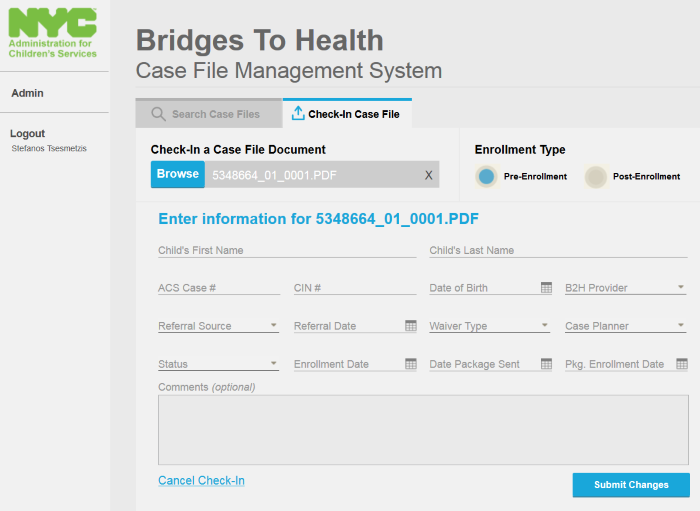This screenshot has width=700, height=511.
Task: Click the Browse file button
Action: pos(178,174)
